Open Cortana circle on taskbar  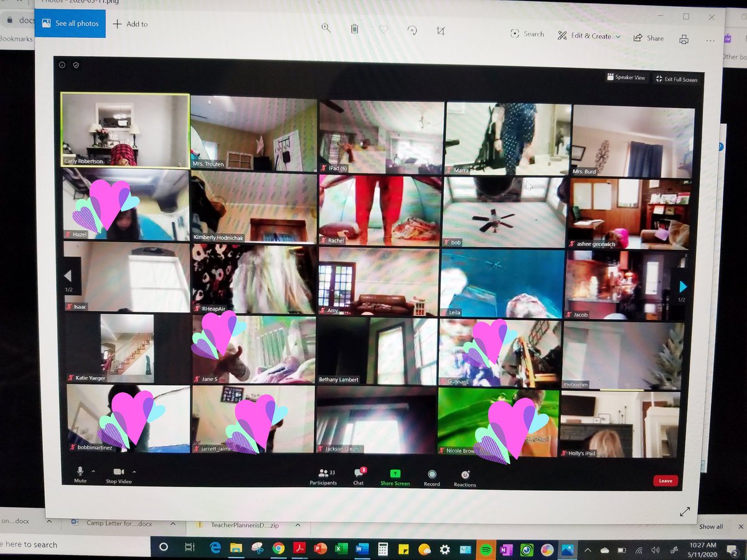[164, 547]
